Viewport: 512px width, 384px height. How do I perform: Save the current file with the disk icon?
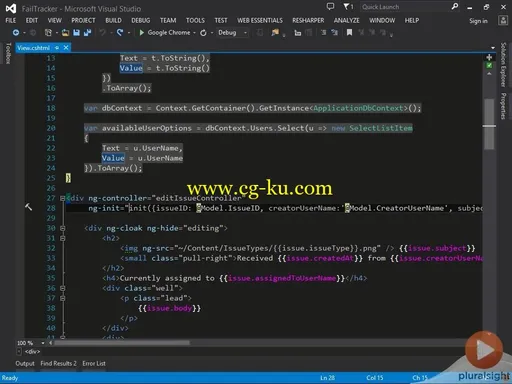pyautogui.click(x=77, y=33)
